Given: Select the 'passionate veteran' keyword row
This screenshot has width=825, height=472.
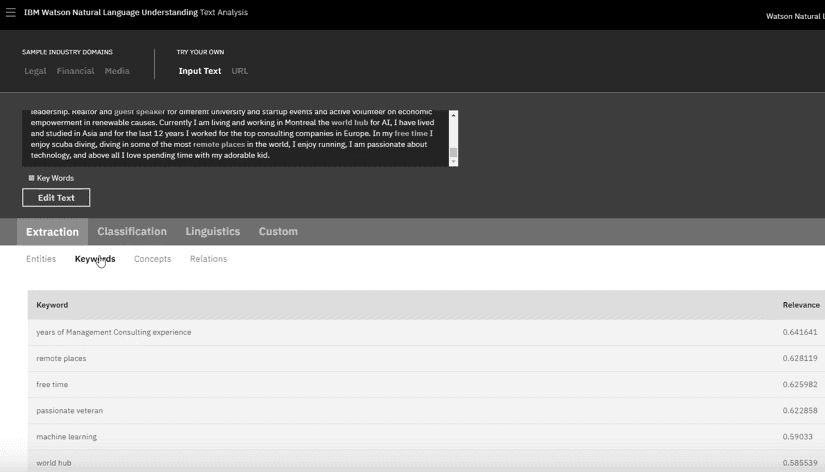Looking at the screenshot, I should click(x=426, y=410).
